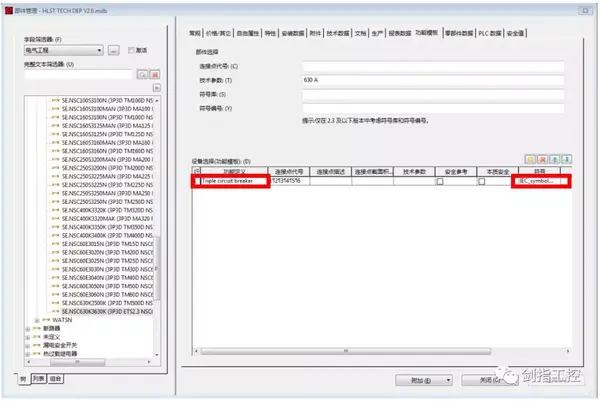Select tree item SE.NSC250S3200MAN
Image resolution: width=600 pixels, height=402 pixels.
tap(107, 159)
